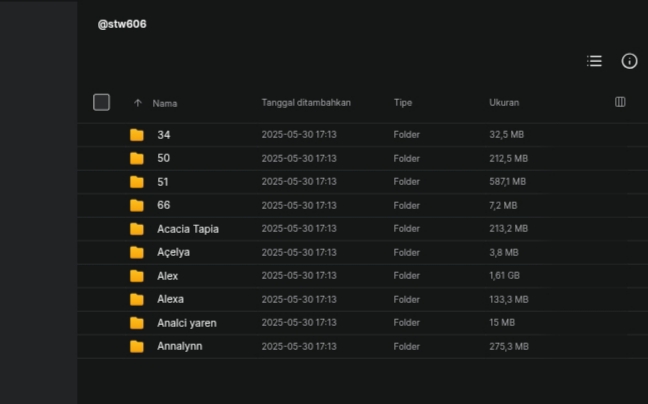Sort by Tanggal ditambahkan column header

tap(306, 102)
